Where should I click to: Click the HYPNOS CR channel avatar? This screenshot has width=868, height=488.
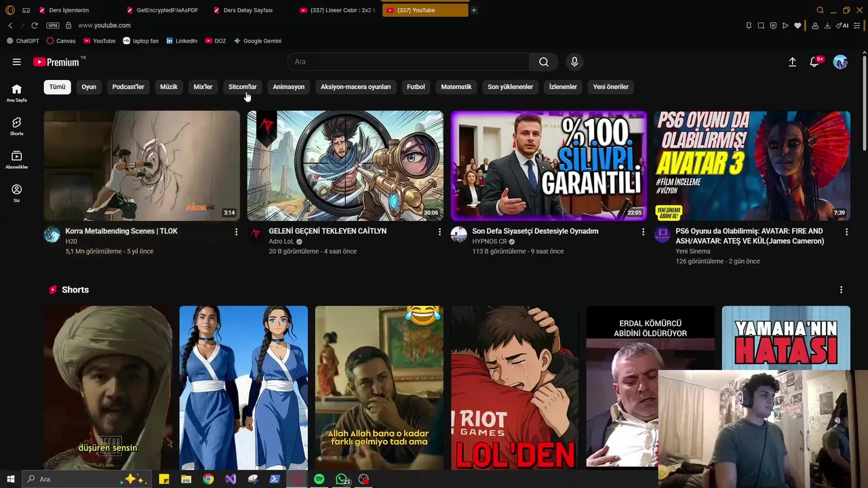tap(459, 235)
